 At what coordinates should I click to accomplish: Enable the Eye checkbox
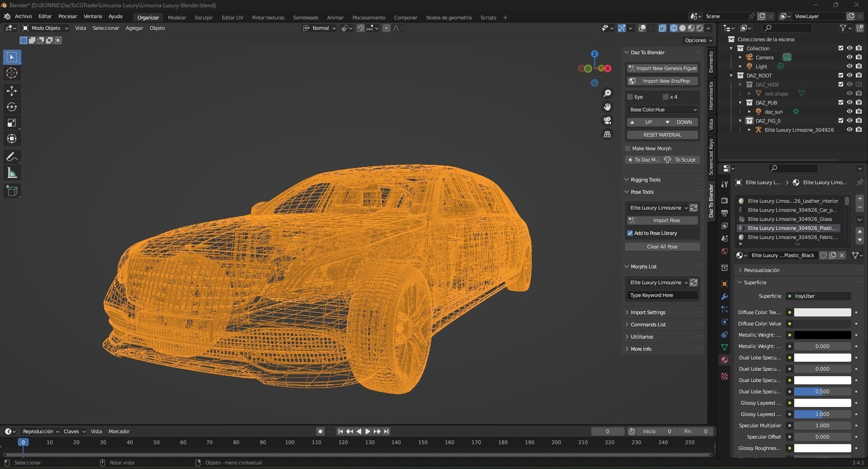[x=630, y=97]
